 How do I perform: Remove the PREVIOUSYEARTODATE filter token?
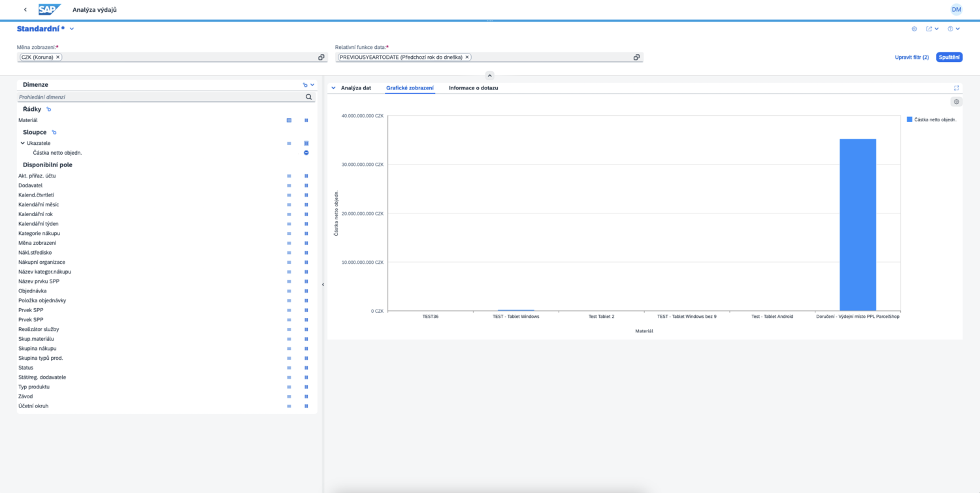tap(466, 57)
